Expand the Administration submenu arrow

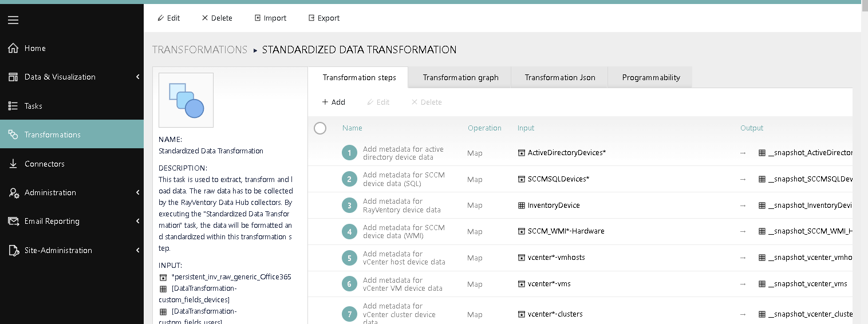(137, 192)
